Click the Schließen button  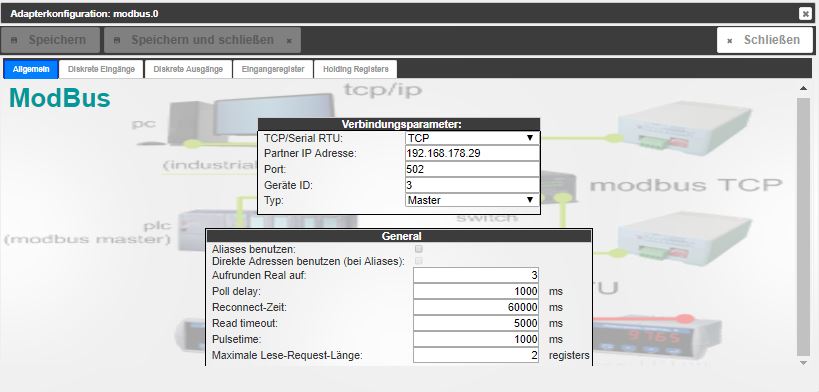[x=765, y=40]
